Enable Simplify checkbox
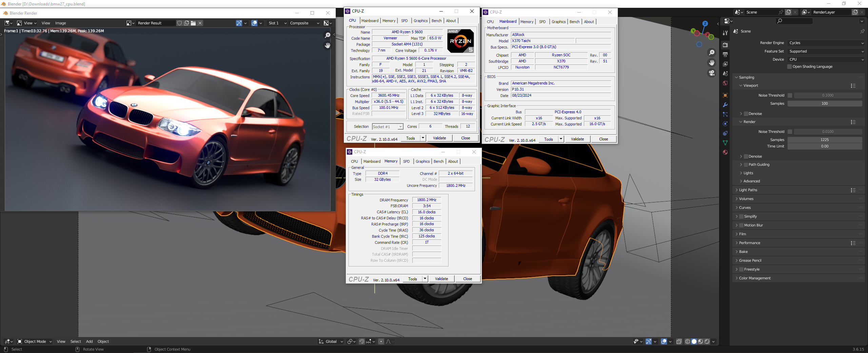868x353 pixels. tap(742, 217)
